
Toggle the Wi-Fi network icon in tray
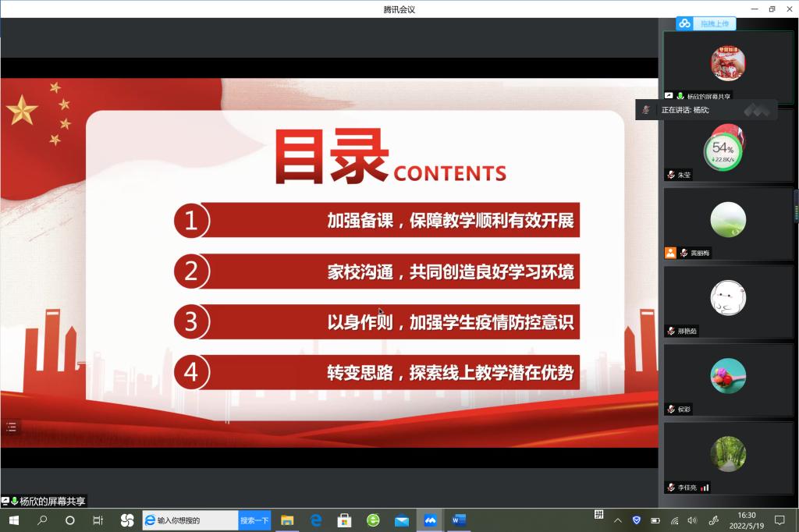click(674, 520)
